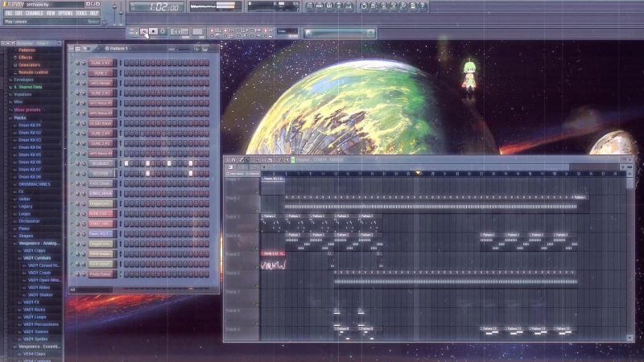Open the news panel arrow button
644x362 pixels.
pyautogui.click(x=371, y=33)
